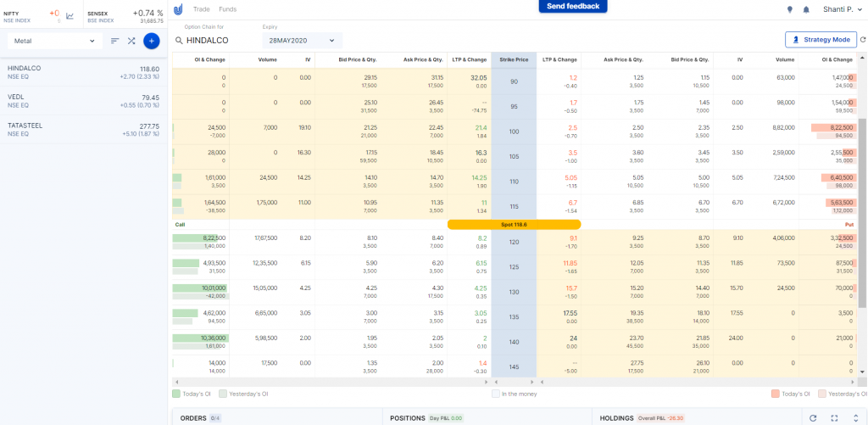Click the put-side IV column header
868x425 pixels.
pos(739,60)
